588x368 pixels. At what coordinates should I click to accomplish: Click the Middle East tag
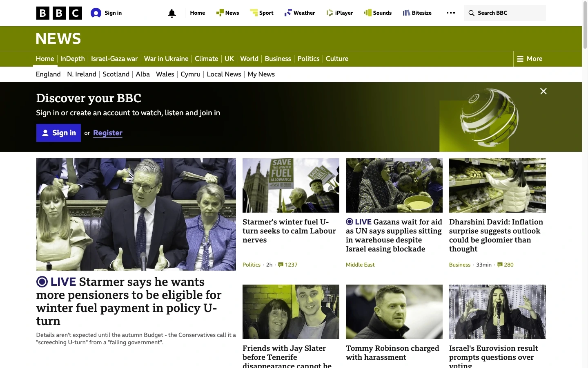(x=360, y=265)
